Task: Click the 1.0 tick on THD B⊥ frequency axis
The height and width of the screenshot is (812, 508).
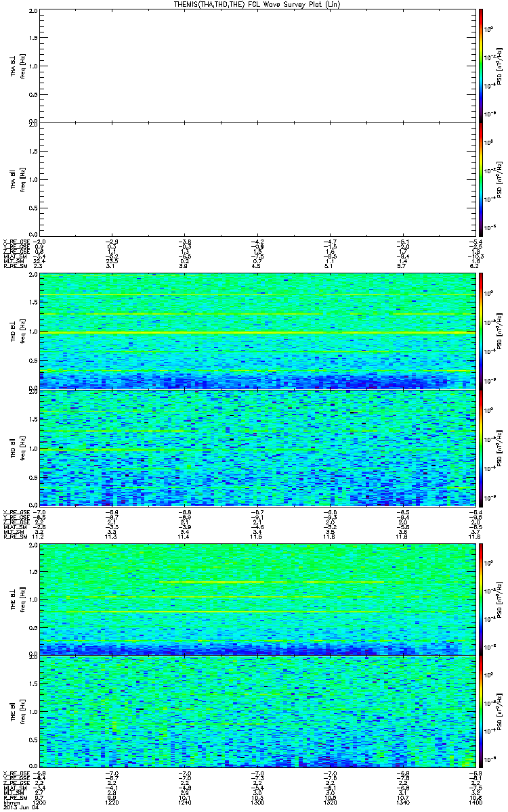Action: tap(34, 332)
